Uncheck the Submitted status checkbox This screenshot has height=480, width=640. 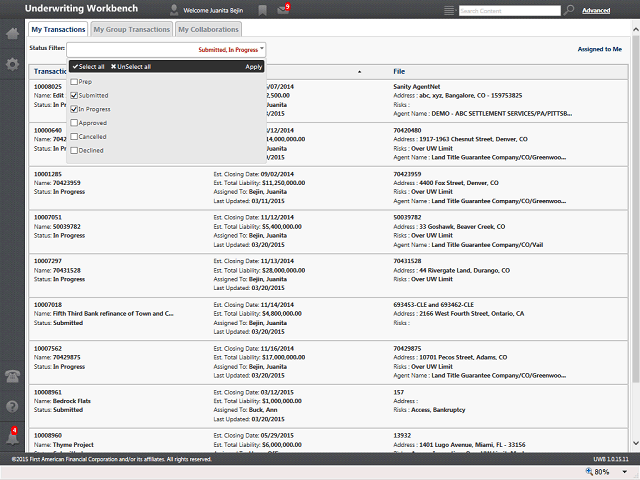tap(74, 96)
